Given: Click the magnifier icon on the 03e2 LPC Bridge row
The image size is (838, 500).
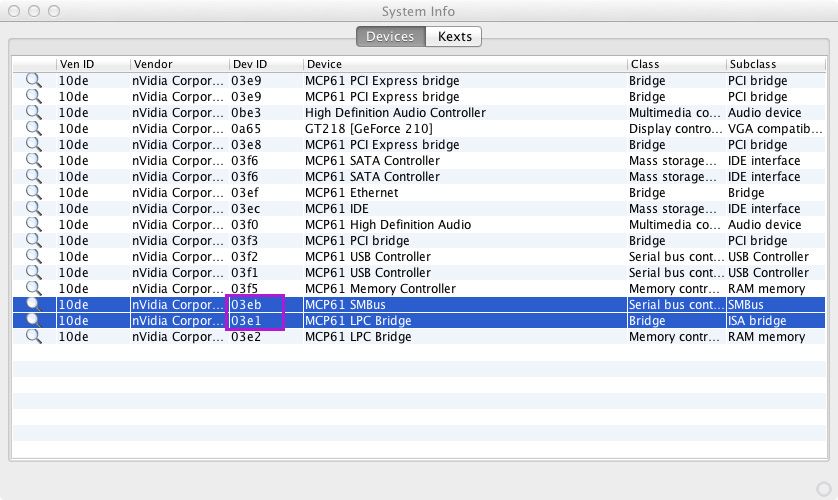Looking at the screenshot, I should (x=34, y=337).
